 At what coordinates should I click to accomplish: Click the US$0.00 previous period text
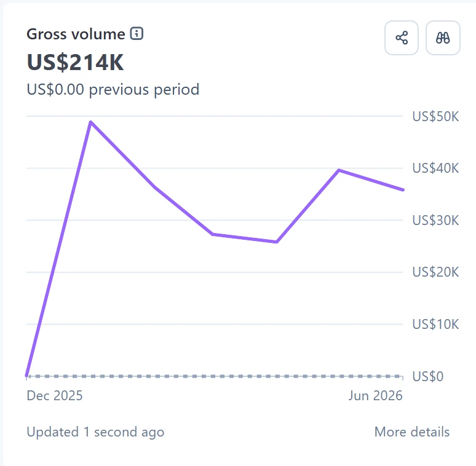tap(113, 90)
